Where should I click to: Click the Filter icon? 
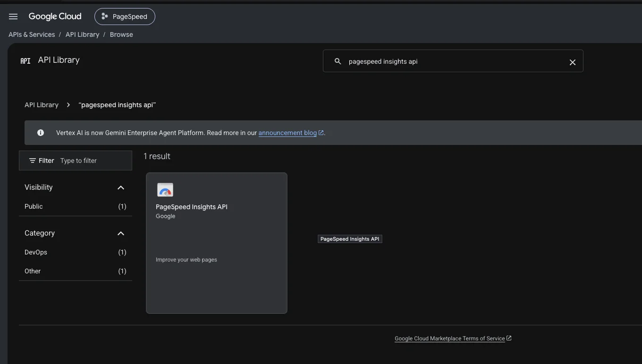click(33, 161)
